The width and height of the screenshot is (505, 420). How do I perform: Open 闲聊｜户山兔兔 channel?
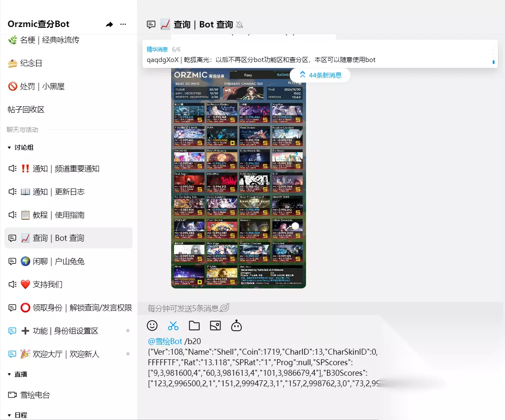(x=69, y=261)
